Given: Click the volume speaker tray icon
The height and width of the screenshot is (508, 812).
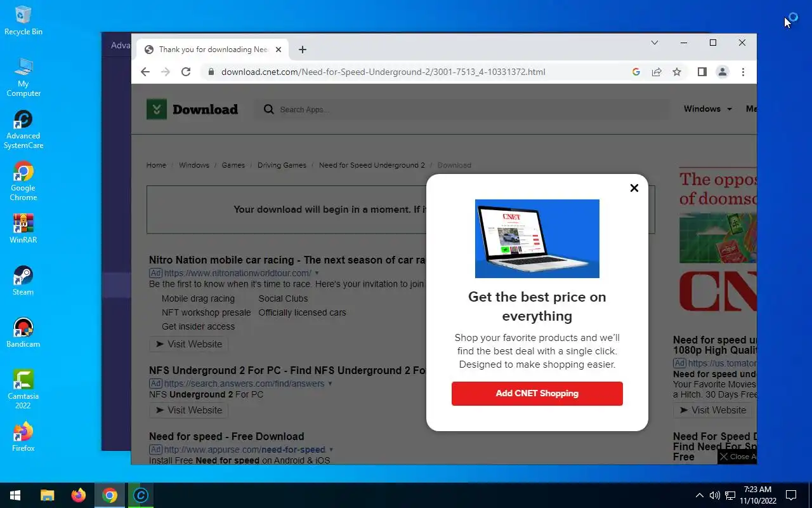Looking at the screenshot, I should tap(715, 495).
